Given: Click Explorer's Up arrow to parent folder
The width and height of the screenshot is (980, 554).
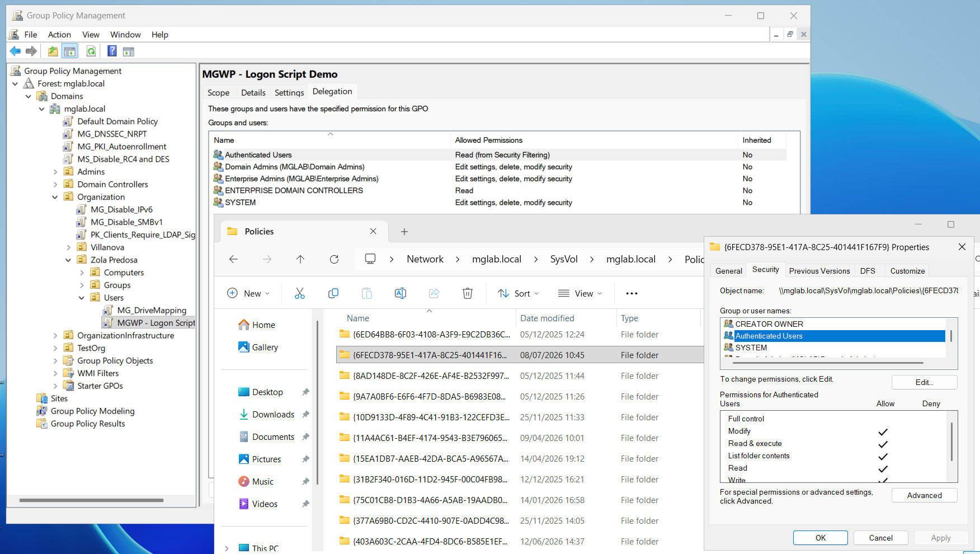Looking at the screenshot, I should point(300,259).
